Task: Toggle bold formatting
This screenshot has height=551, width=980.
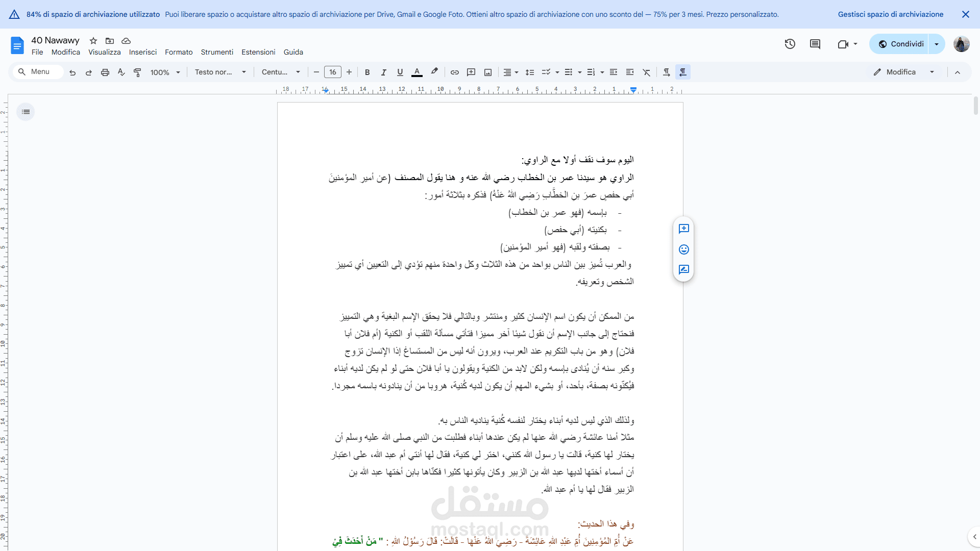Action: [x=367, y=72]
